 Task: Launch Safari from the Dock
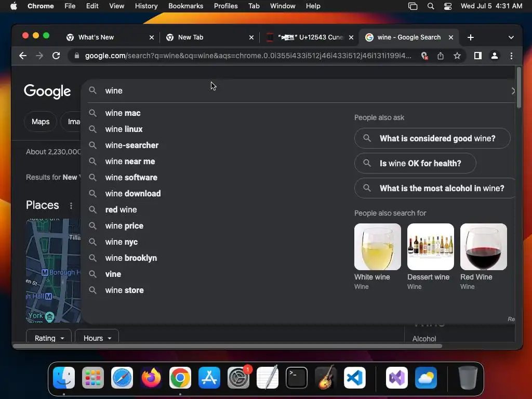(x=122, y=378)
